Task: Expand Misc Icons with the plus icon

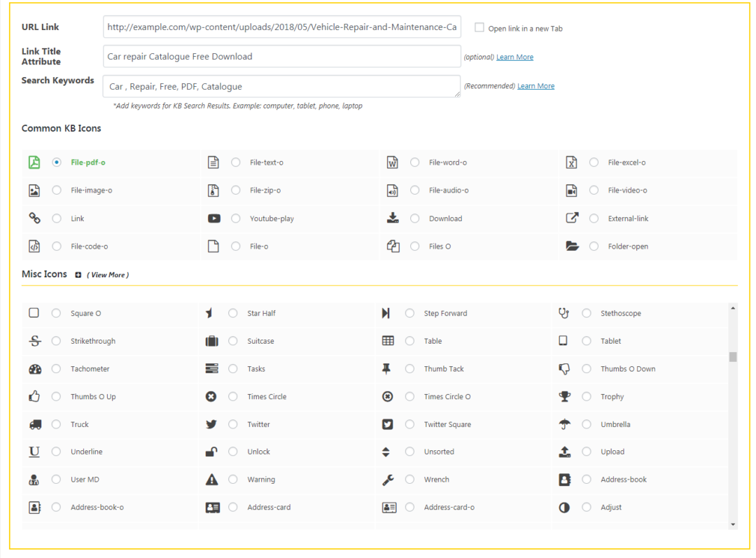Action: [78, 275]
